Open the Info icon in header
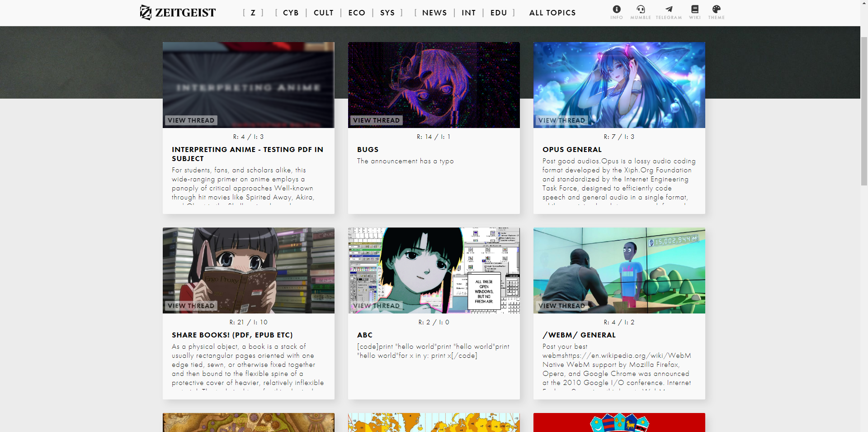The height and width of the screenshot is (432, 868). tap(617, 12)
